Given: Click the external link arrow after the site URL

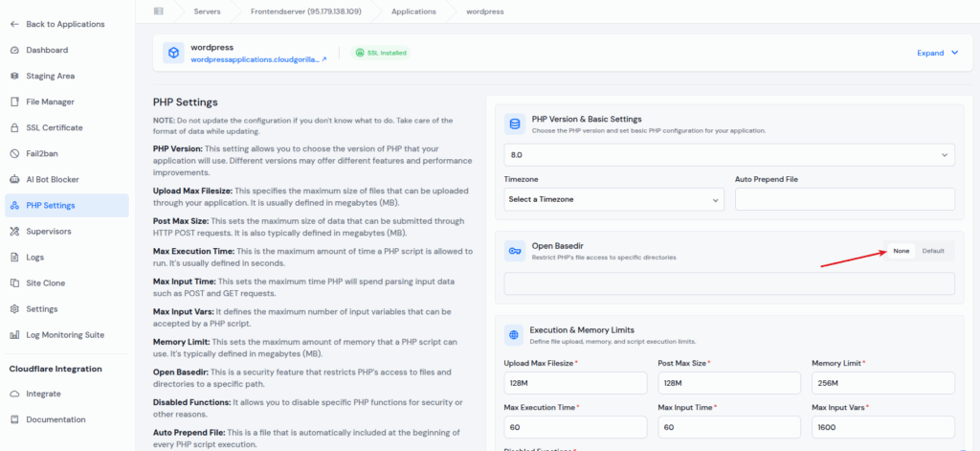Looking at the screenshot, I should click(323, 59).
